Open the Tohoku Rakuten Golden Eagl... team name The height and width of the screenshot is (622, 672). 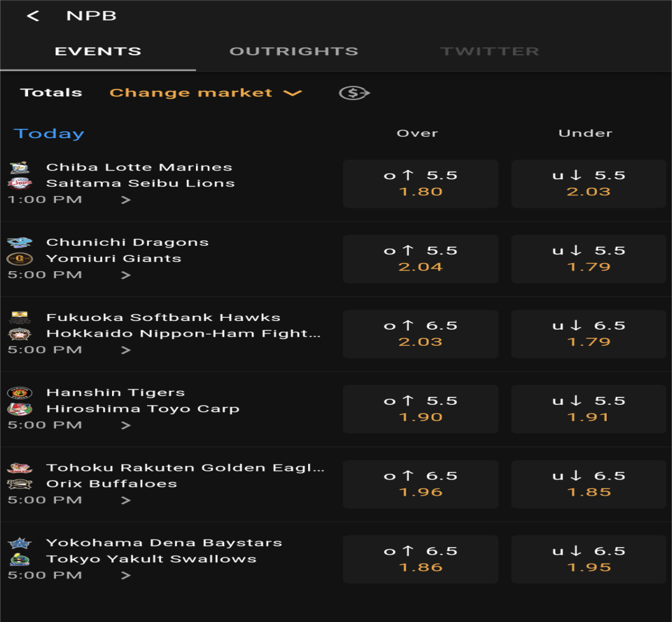185,468
